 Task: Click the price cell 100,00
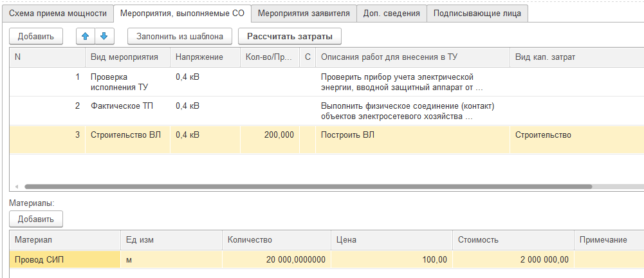tap(391, 260)
